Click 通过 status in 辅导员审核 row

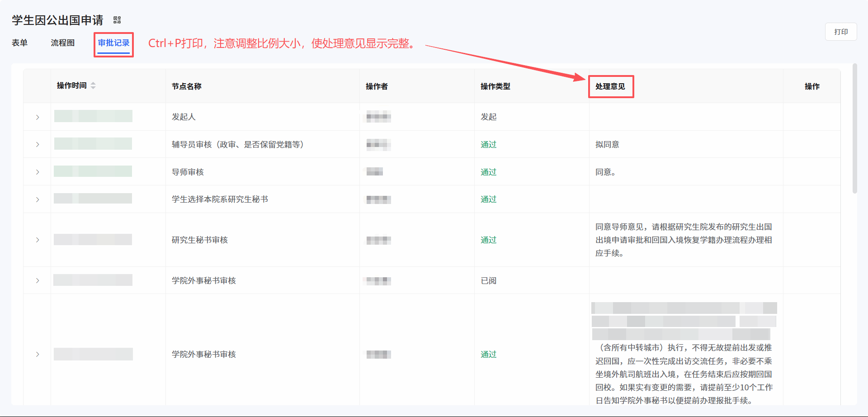[489, 144]
